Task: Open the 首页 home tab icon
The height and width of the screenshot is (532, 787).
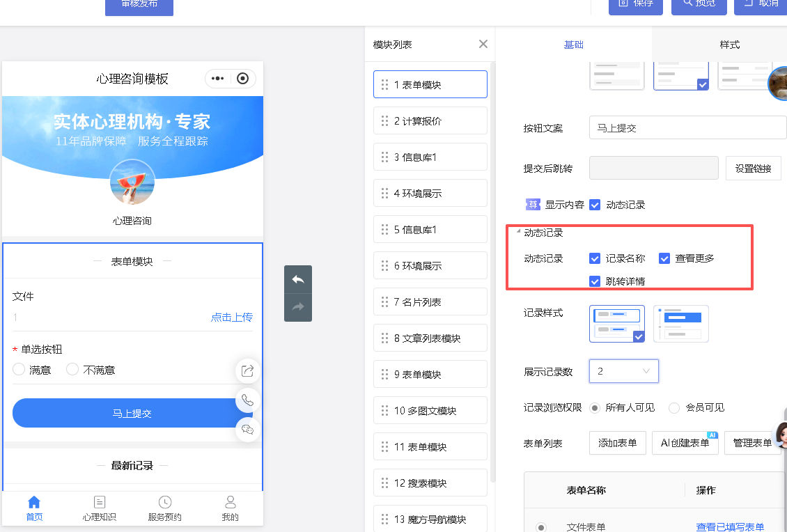Action: pos(34,503)
